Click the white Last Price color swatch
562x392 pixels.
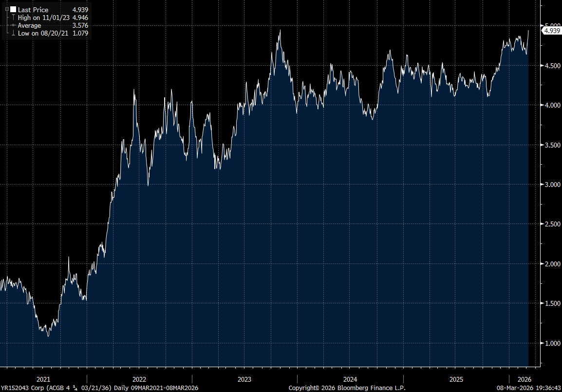click(13, 9)
